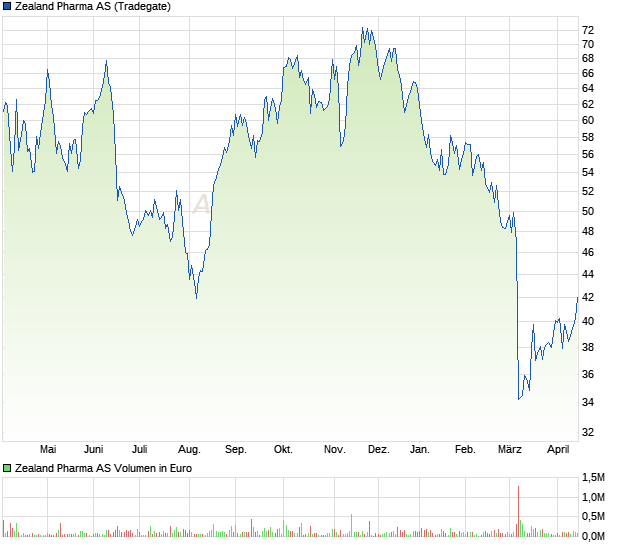Screen dimensions: 620x546
Task: Click the 52 price axis value
Action: 588,191
